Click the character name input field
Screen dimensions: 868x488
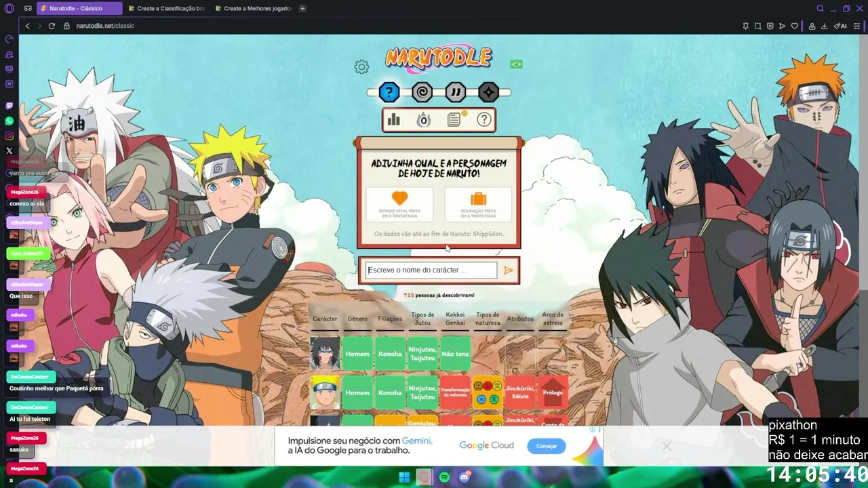coord(431,270)
